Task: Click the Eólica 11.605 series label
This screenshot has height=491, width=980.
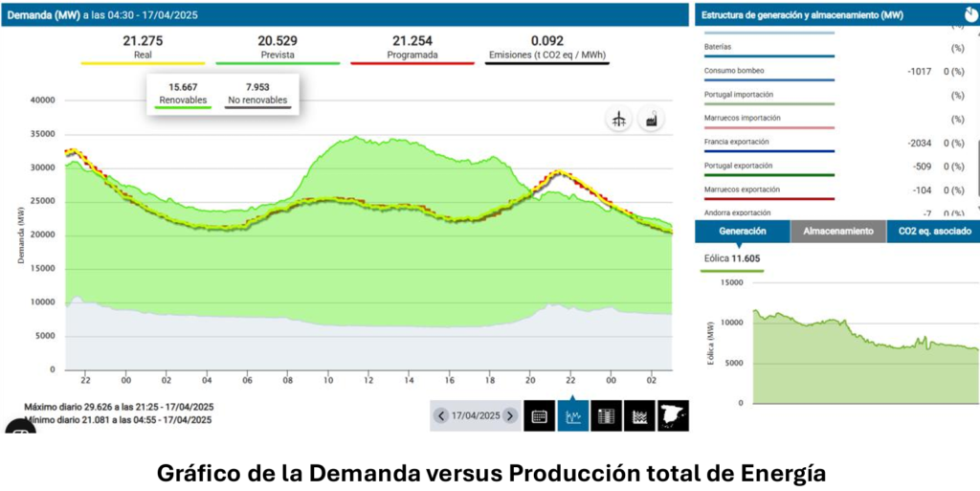Action: [x=732, y=258]
